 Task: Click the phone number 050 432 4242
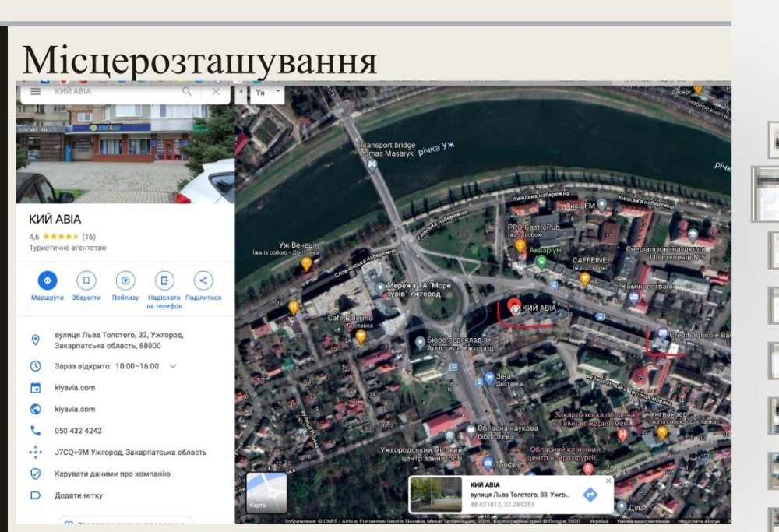coord(78,431)
